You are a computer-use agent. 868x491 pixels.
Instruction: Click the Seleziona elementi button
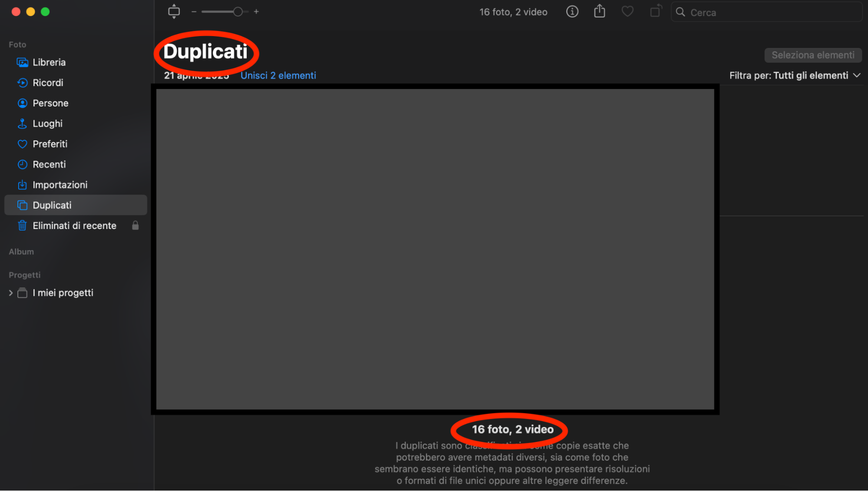pos(812,55)
